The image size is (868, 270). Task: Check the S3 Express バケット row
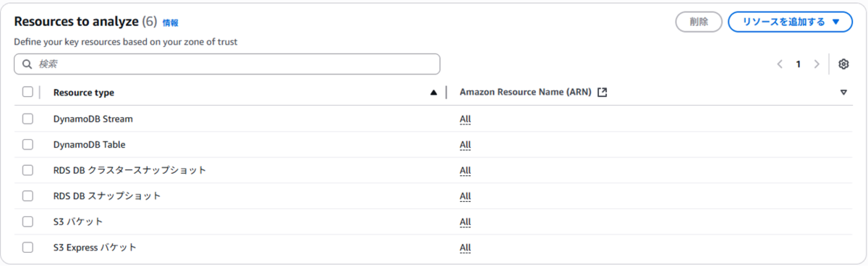click(x=27, y=248)
